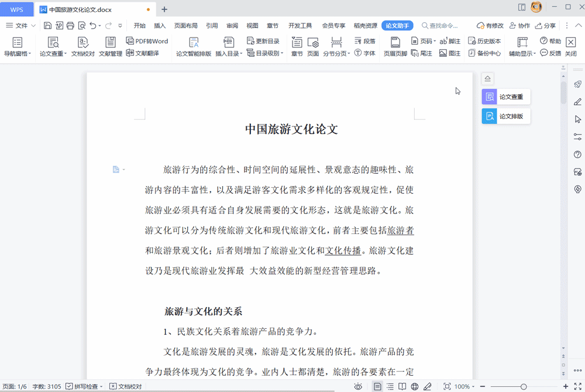Open the 文件 menu

pyautogui.click(x=22, y=25)
